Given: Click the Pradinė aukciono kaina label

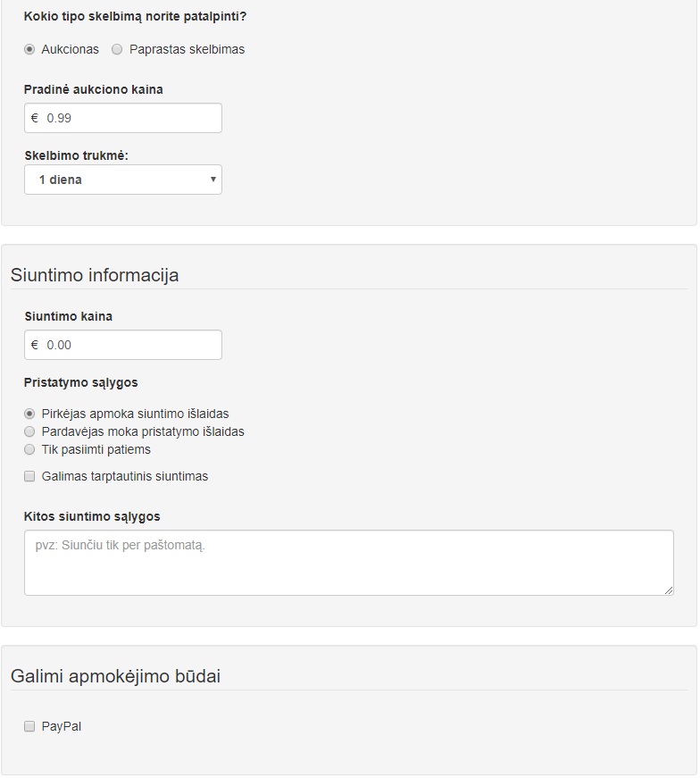Looking at the screenshot, I should tap(93, 90).
